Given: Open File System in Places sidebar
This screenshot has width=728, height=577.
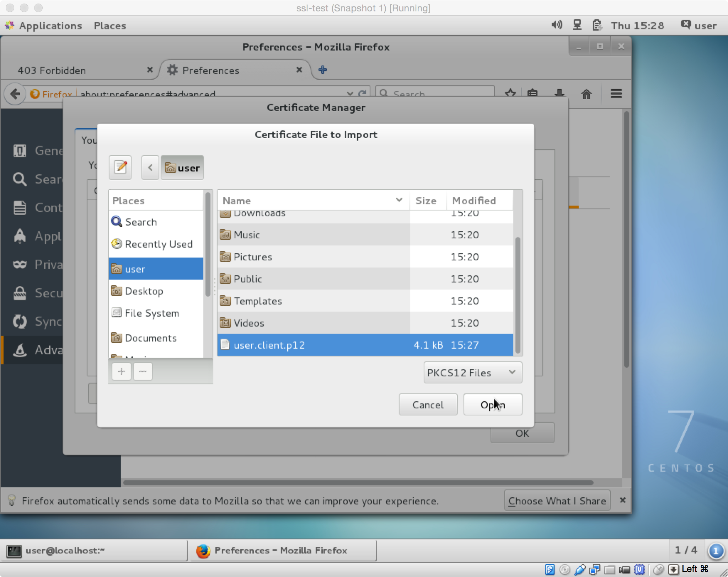Looking at the screenshot, I should tap(156, 313).
